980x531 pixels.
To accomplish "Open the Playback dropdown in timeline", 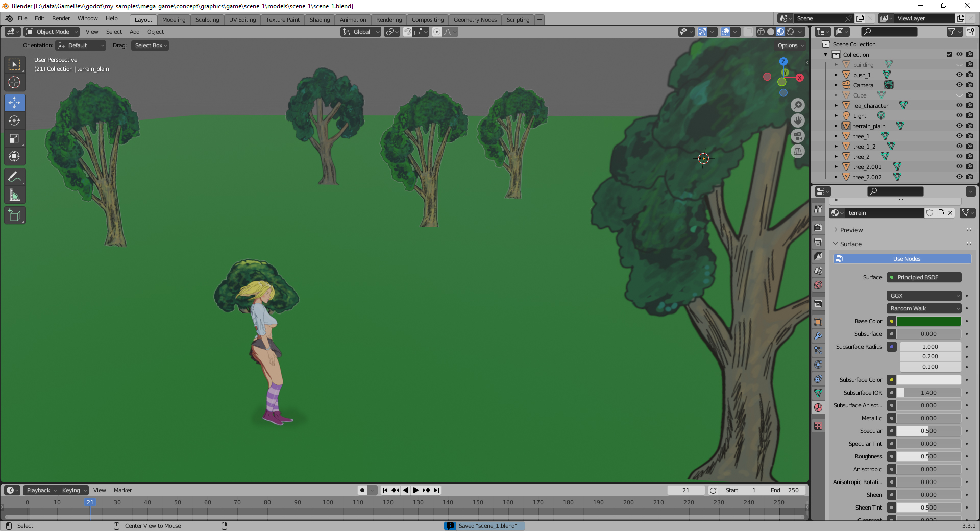I will point(41,490).
